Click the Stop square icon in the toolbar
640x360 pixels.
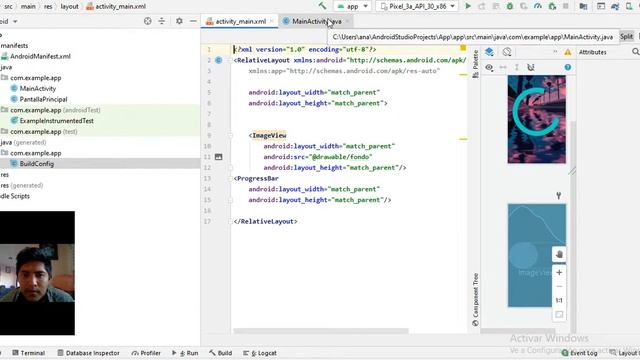566,6
